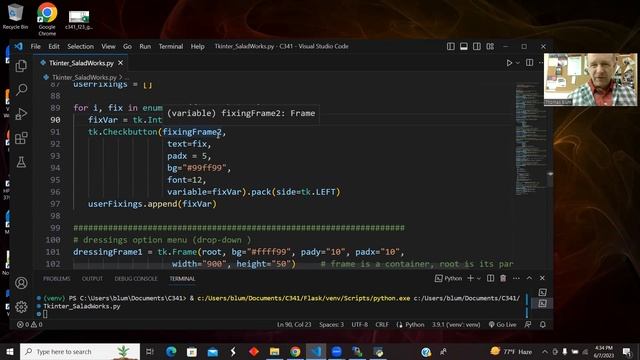Open the Search view in activity bar
This screenshot has height=360, width=640.
coord(21,89)
